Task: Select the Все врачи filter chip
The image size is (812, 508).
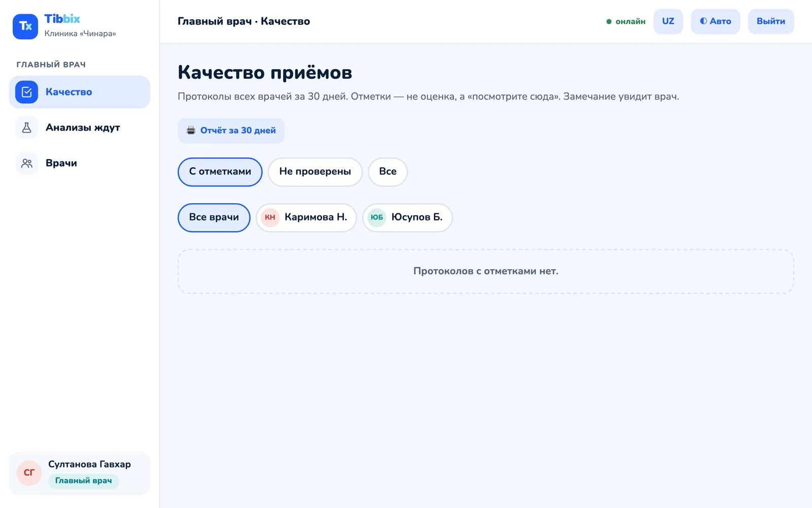Action: coord(214,217)
